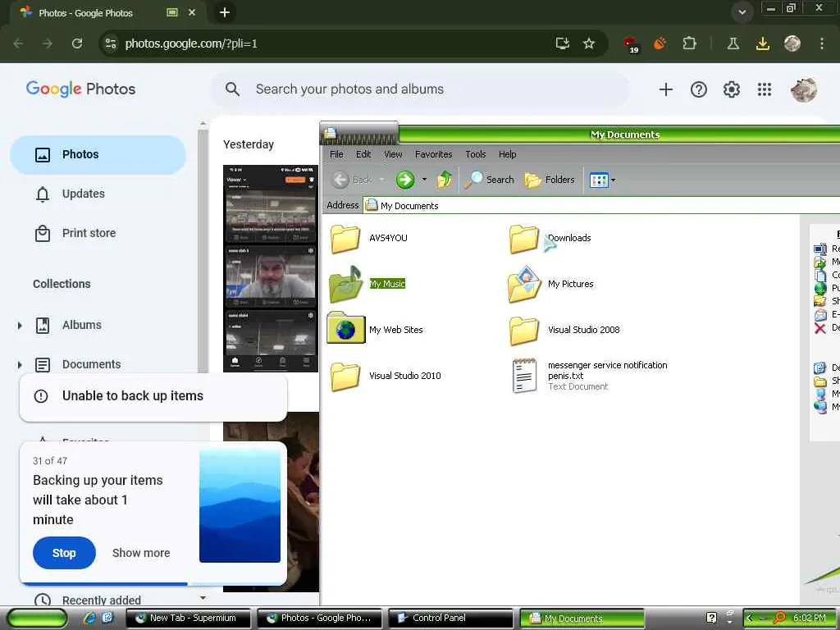This screenshot has width=840, height=630.
Task: Open the browser three-dot menu
Action: click(x=822, y=43)
